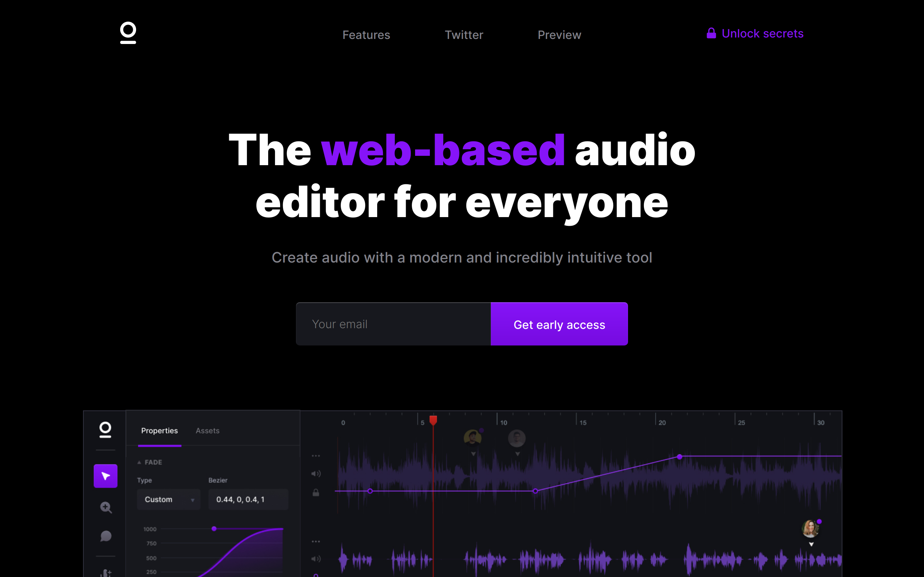
Task: Open the comment bubble tool
Action: (x=106, y=536)
